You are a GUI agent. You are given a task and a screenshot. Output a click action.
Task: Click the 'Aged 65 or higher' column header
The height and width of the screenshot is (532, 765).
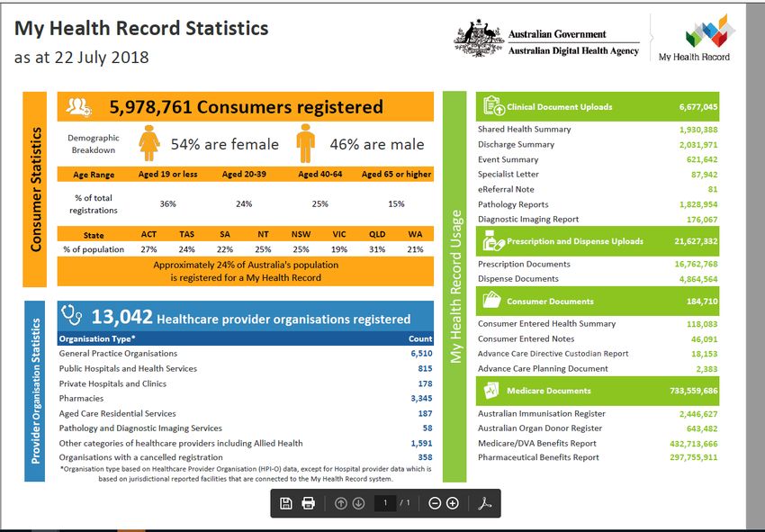[x=396, y=175]
